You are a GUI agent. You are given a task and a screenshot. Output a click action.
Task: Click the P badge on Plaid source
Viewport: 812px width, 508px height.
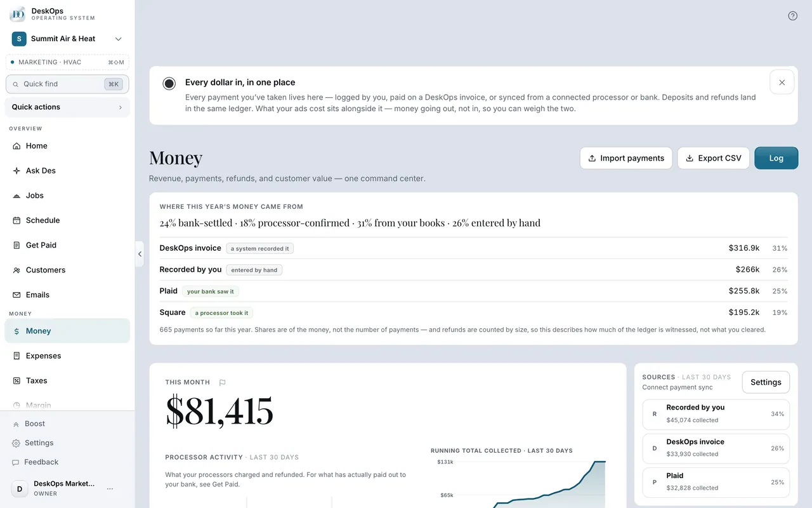coord(655,482)
